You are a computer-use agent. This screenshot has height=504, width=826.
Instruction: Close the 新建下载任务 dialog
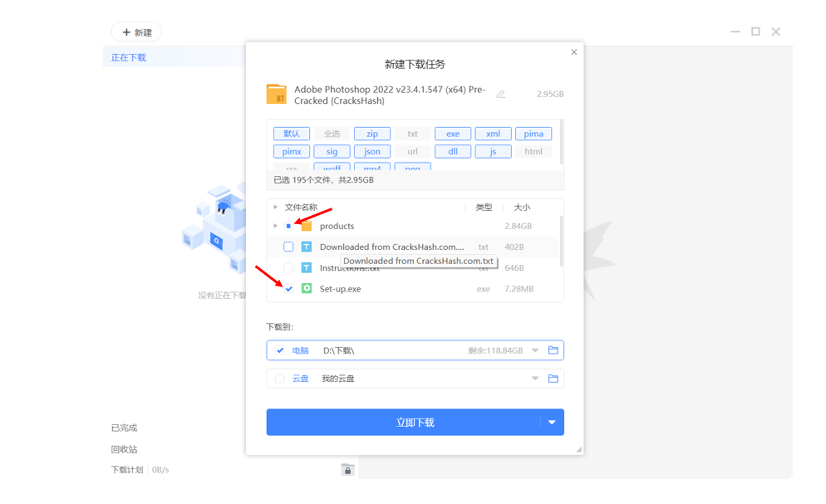click(574, 52)
